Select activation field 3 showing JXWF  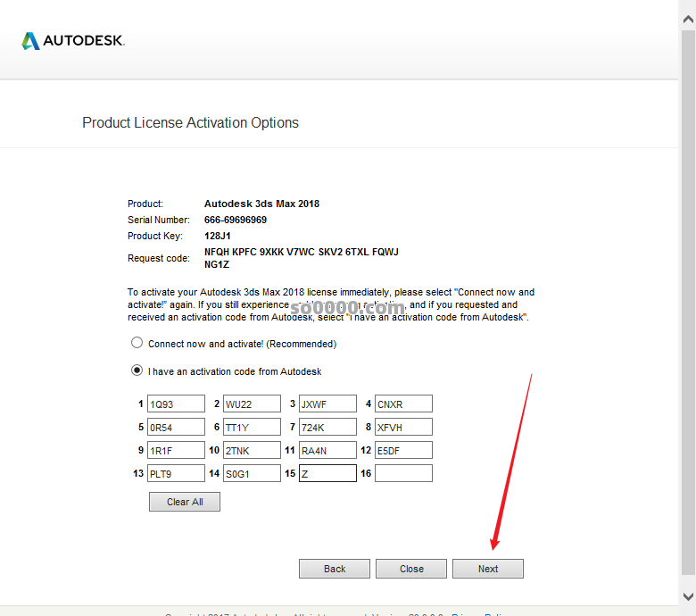(327, 404)
